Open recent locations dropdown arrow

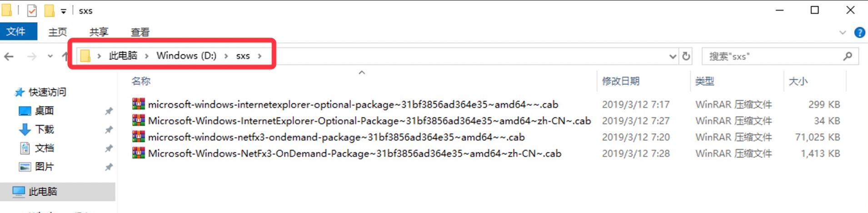[x=50, y=56]
